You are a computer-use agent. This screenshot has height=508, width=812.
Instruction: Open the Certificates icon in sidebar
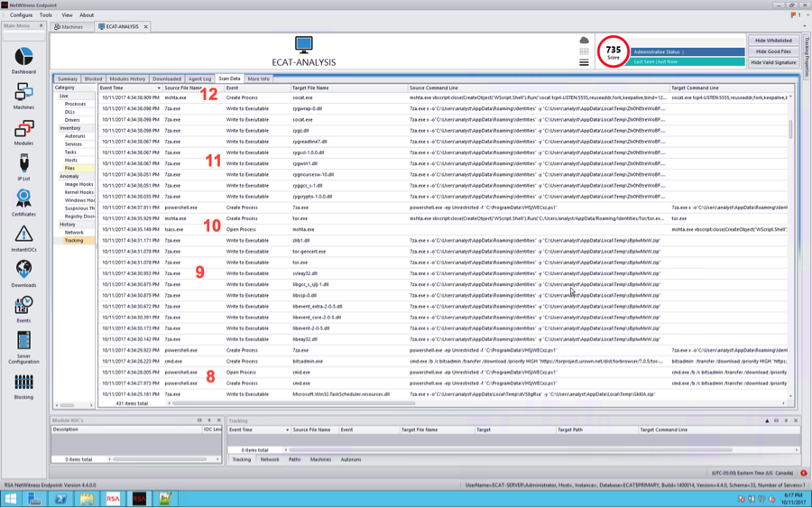(23, 201)
